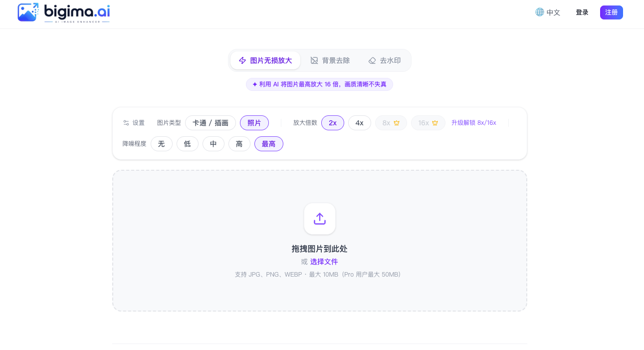Viewport: 644px width, 350px height.
Task: Select the 图片无损放大 tab
Action: [x=265, y=60]
